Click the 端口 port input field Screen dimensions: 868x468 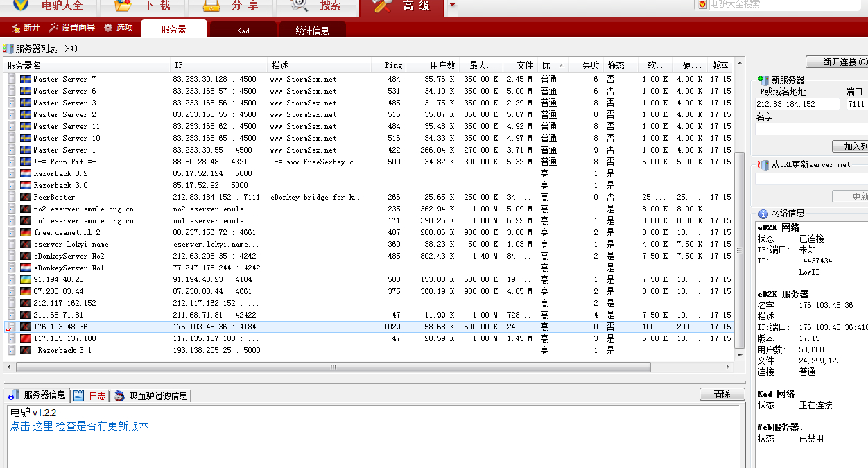(x=857, y=104)
